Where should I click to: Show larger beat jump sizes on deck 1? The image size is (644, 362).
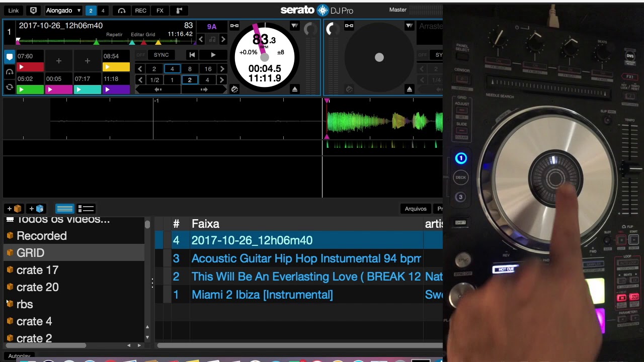click(x=222, y=80)
